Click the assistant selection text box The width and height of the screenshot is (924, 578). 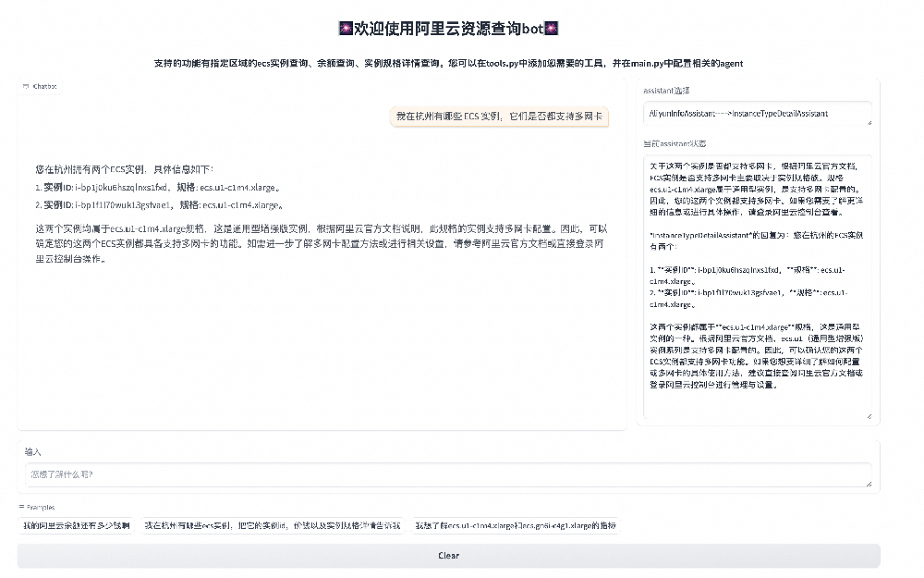tap(758, 113)
